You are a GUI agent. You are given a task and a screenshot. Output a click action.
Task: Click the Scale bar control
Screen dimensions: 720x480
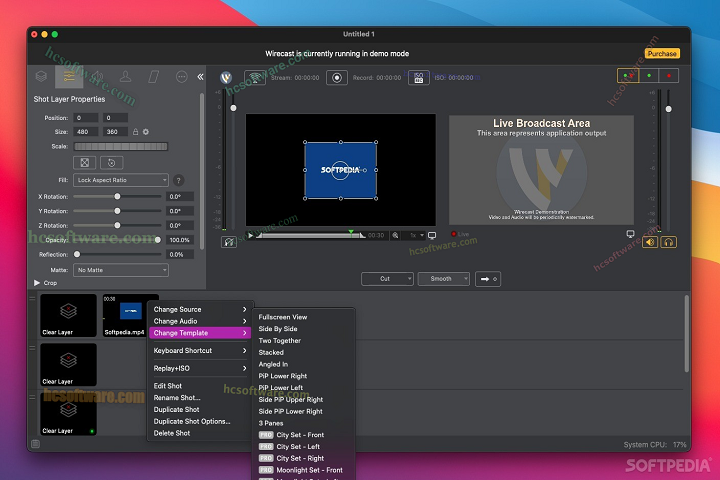(x=121, y=147)
